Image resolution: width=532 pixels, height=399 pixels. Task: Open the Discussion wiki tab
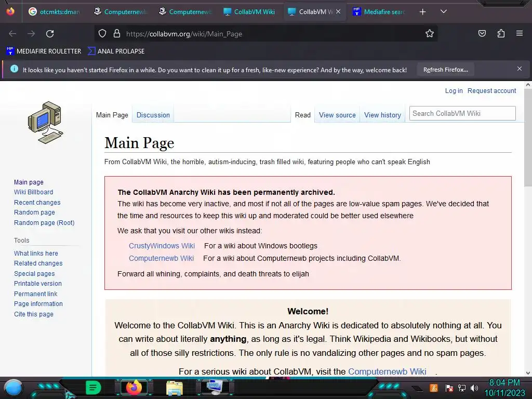[x=153, y=115]
